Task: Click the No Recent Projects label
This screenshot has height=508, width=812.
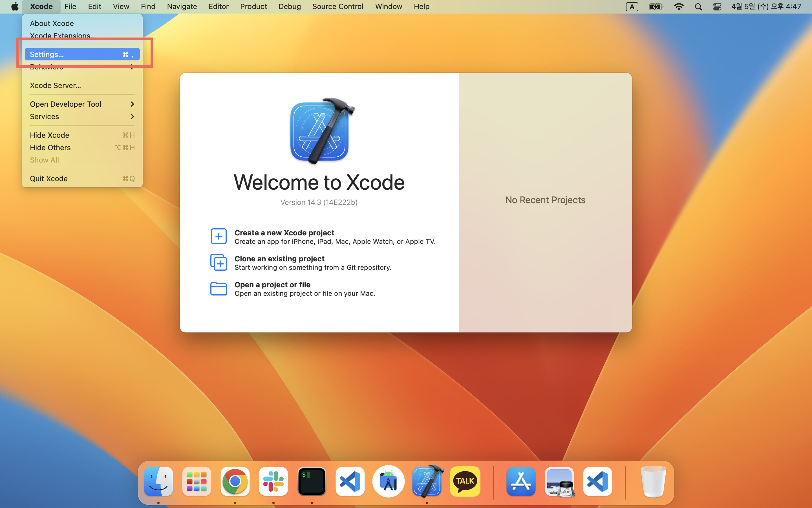Action: 545,200
